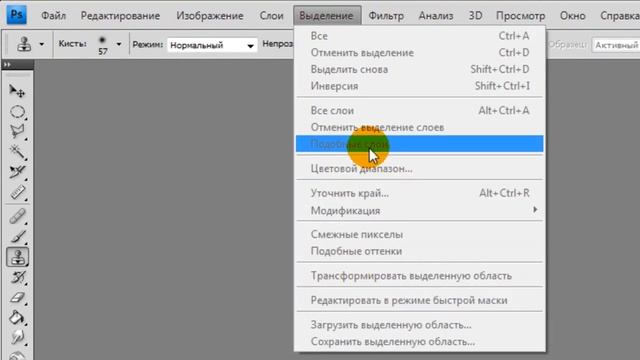Image resolution: width=640 pixels, height=360 pixels.
Task: Expand the Модификация submenu
Action: [x=420, y=211]
